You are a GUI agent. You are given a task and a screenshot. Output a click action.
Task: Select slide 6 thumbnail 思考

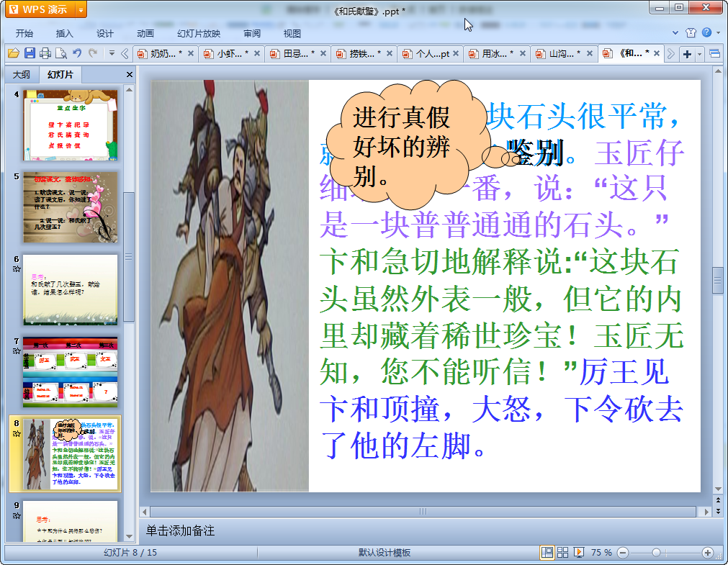[x=70, y=289]
